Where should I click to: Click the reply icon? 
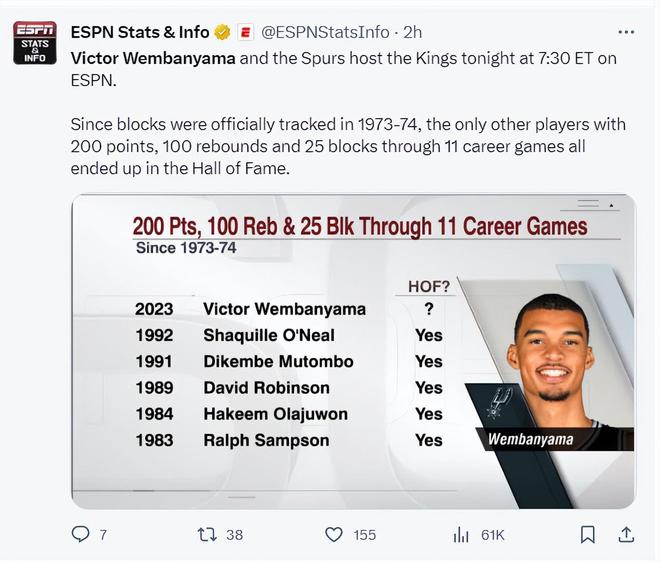click(81, 535)
